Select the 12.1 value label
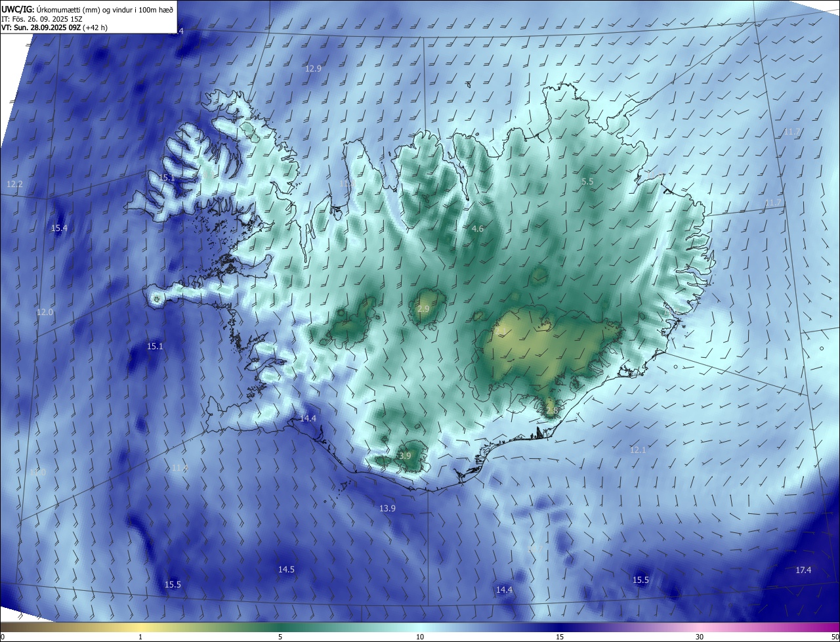Image resolution: width=840 pixels, height=642 pixels. (x=638, y=450)
